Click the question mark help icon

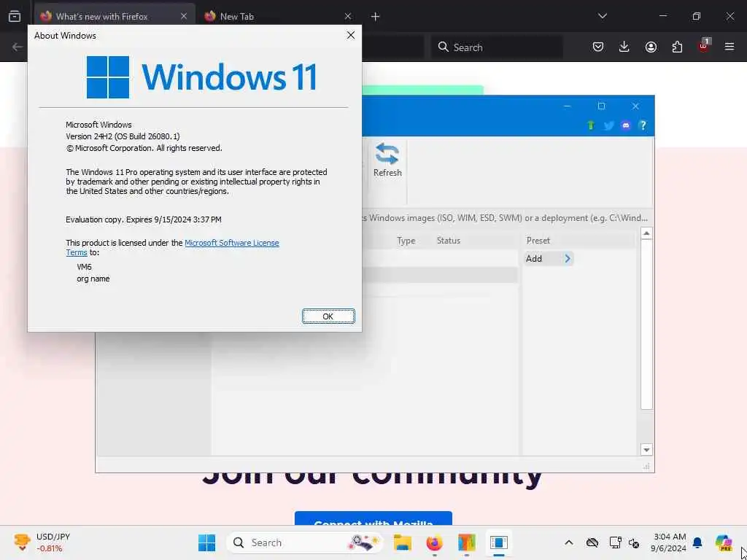coord(643,125)
